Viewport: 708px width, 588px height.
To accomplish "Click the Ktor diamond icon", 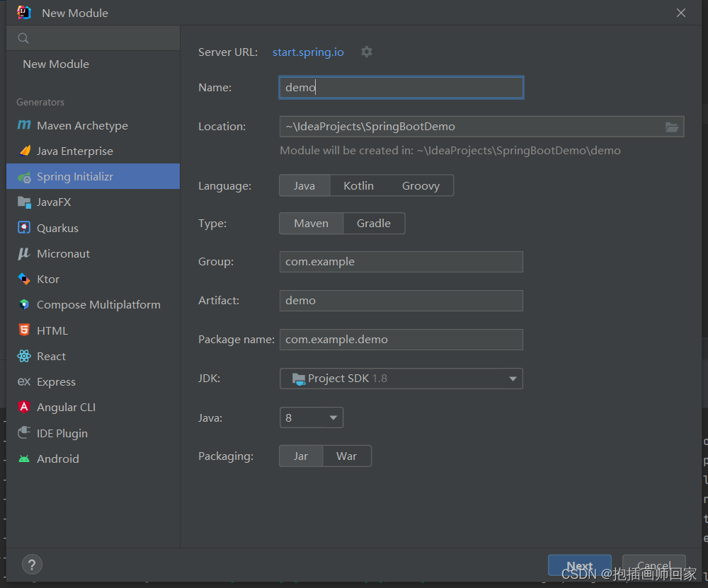I will (24, 279).
